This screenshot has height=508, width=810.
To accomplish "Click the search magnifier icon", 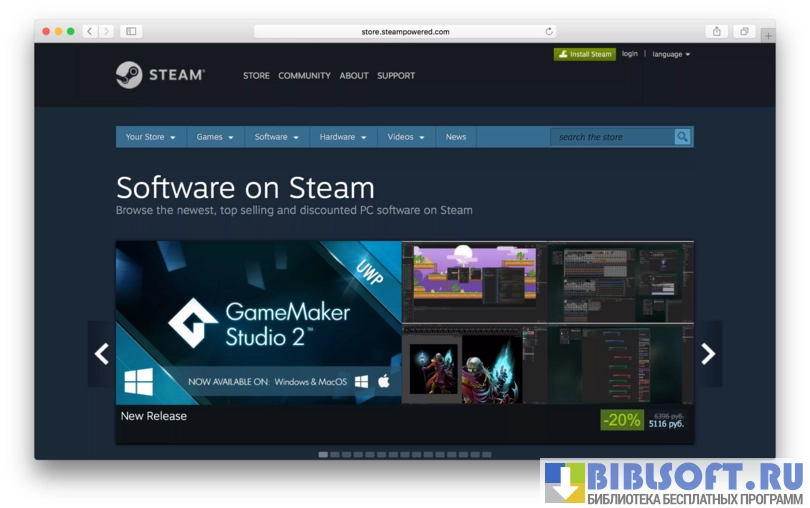I will 682,137.
